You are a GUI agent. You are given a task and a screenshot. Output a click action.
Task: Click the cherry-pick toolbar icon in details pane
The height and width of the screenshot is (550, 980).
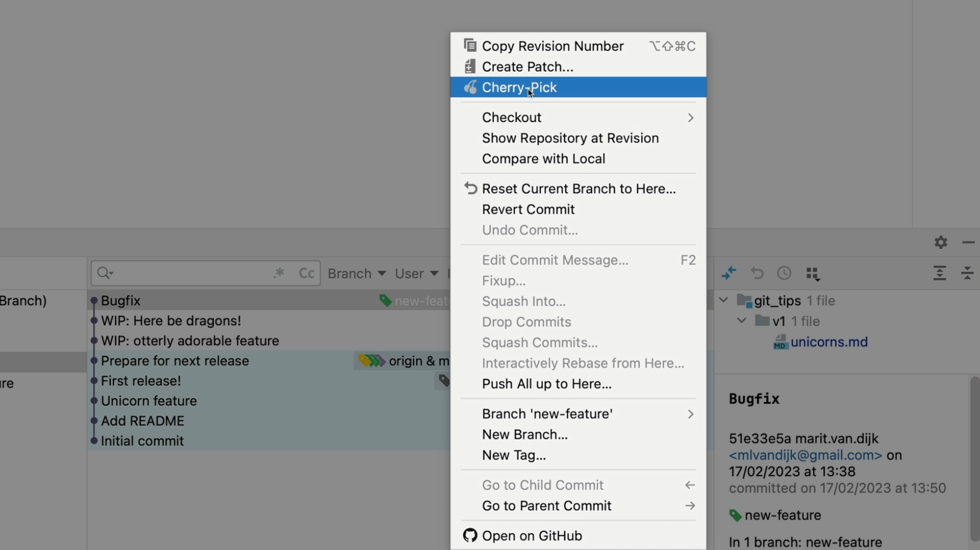click(728, 273)
